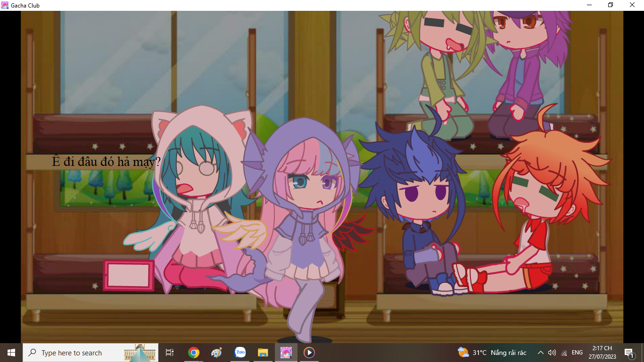Open Zalo from the taskbar
This screenshot has height=362, width=644.
coord(240,353)
